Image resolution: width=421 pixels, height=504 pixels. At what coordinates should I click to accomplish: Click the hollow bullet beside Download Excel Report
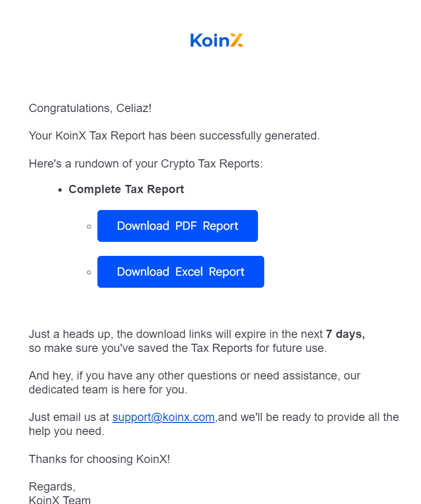[x=89, y=272]
